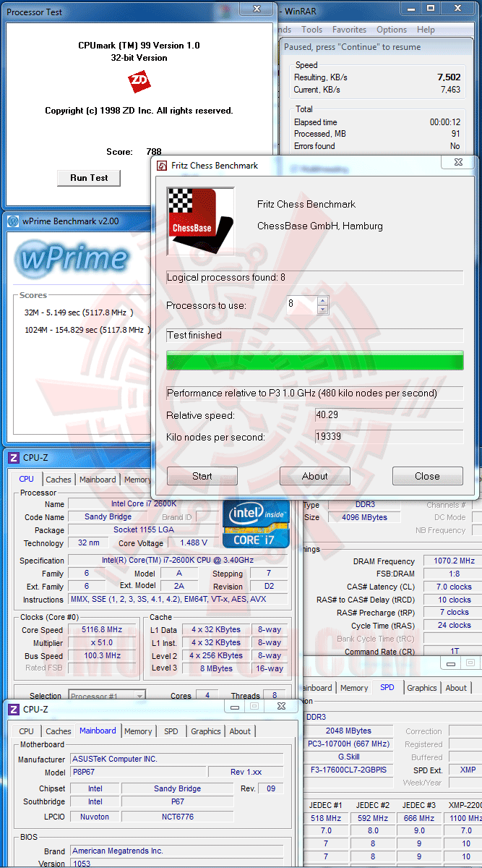The width and height of the screenshot is (482, 868).
Task: Select the Graphics tab in bottom CPU-Z window
Action: 206,731
